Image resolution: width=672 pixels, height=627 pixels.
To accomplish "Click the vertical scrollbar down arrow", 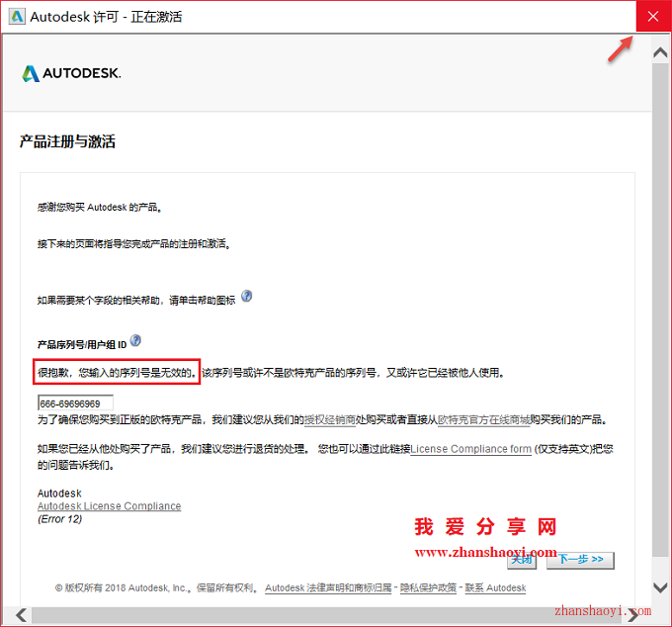I will point(660,587).
